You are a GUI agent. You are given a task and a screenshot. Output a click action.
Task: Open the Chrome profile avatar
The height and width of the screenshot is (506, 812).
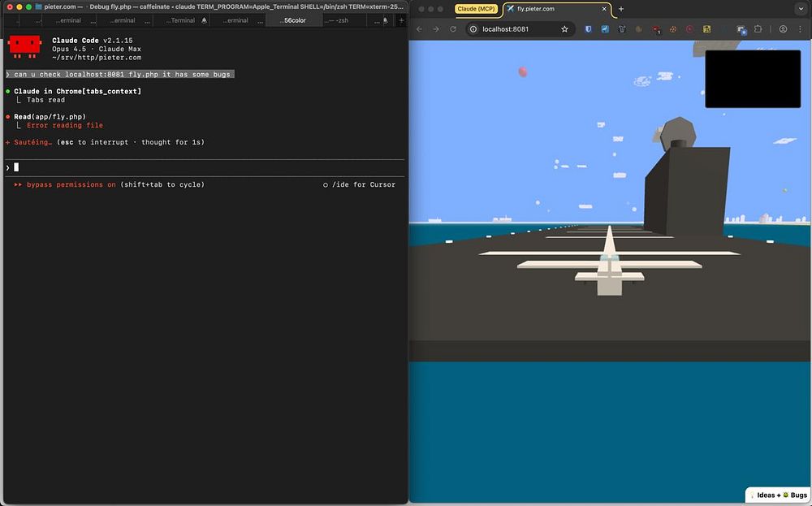click(783, 29)
